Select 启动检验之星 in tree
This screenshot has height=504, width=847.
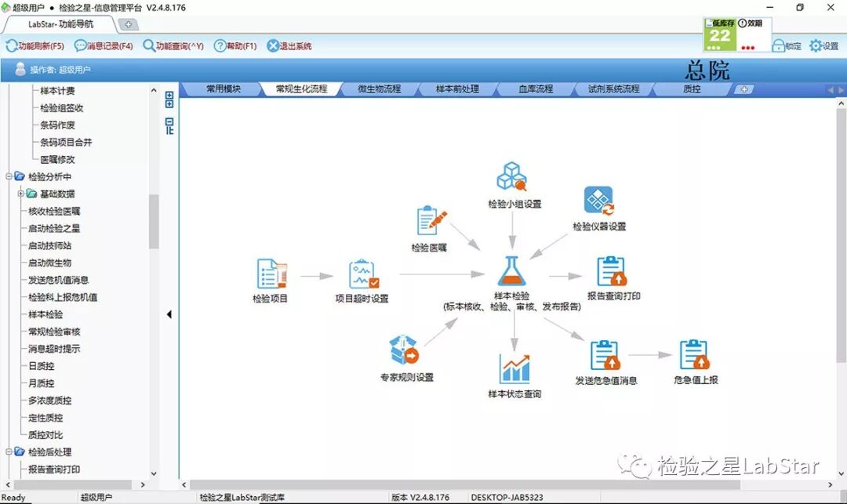tap(54, 228)
